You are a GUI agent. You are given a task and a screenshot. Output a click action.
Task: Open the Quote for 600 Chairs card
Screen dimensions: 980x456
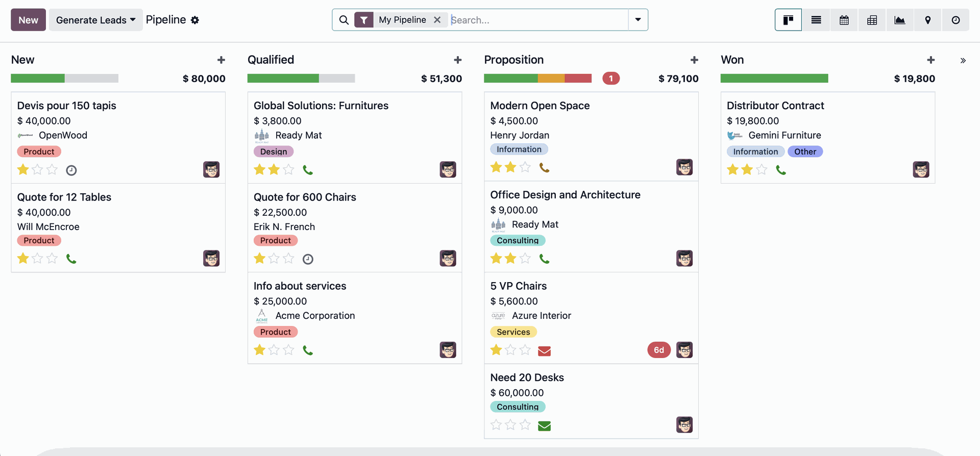[305, 197]
